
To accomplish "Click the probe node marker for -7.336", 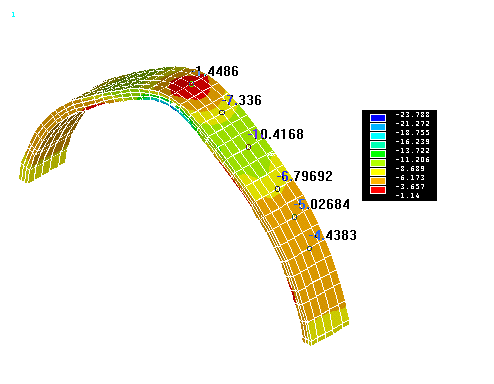I will tap(222, 113).
